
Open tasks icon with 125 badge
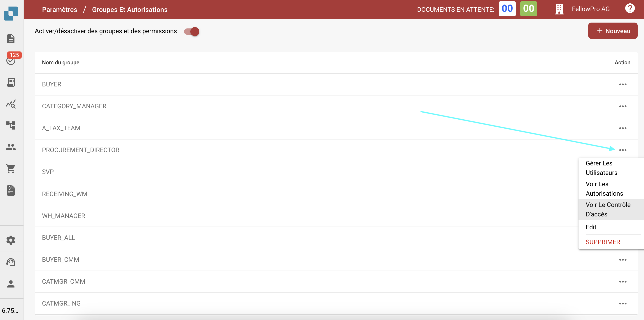(11, 60)
